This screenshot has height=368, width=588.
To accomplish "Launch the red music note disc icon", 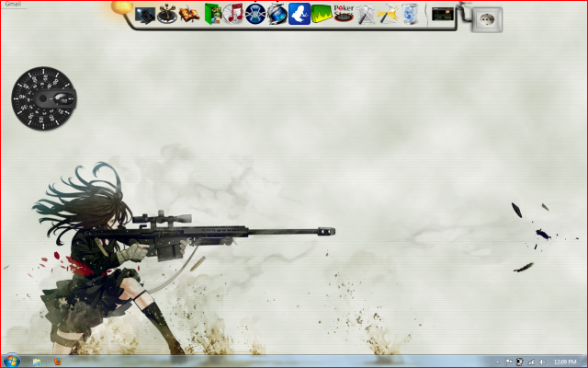I will point(232,14).
